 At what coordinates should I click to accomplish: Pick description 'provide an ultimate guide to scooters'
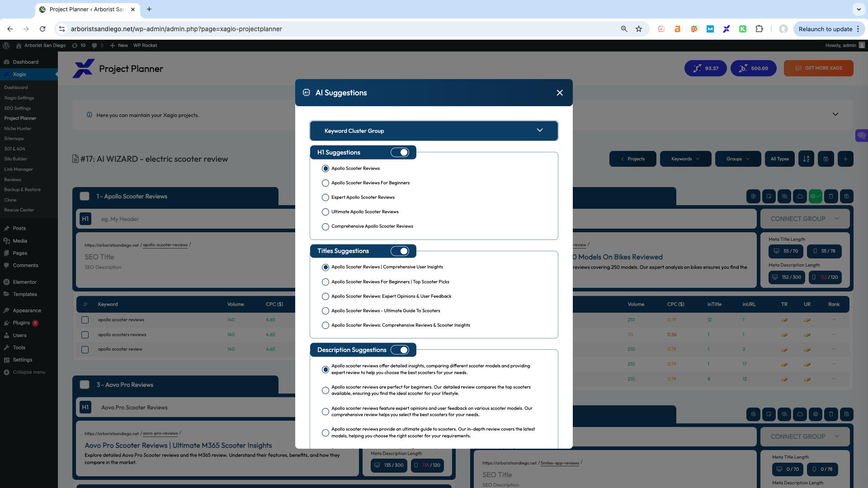pyautogui.click(x=325, y=433)
